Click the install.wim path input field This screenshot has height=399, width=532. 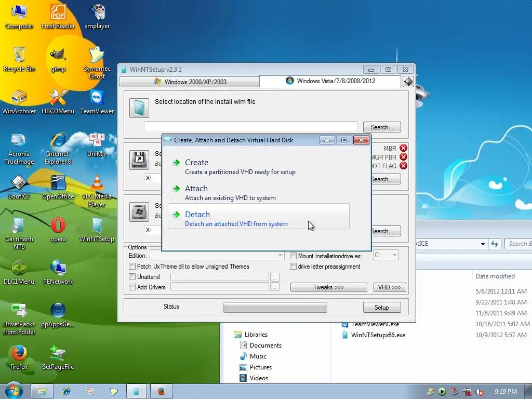(251, 126)
